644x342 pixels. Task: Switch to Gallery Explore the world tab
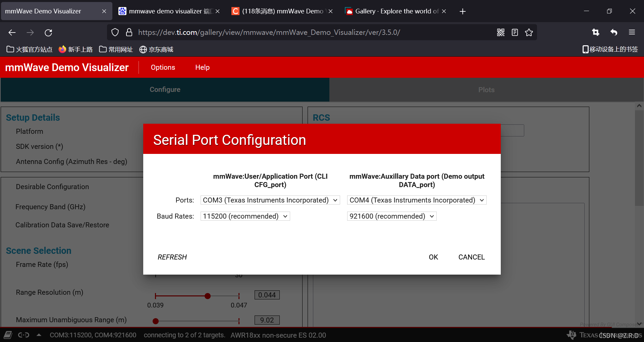396,11
